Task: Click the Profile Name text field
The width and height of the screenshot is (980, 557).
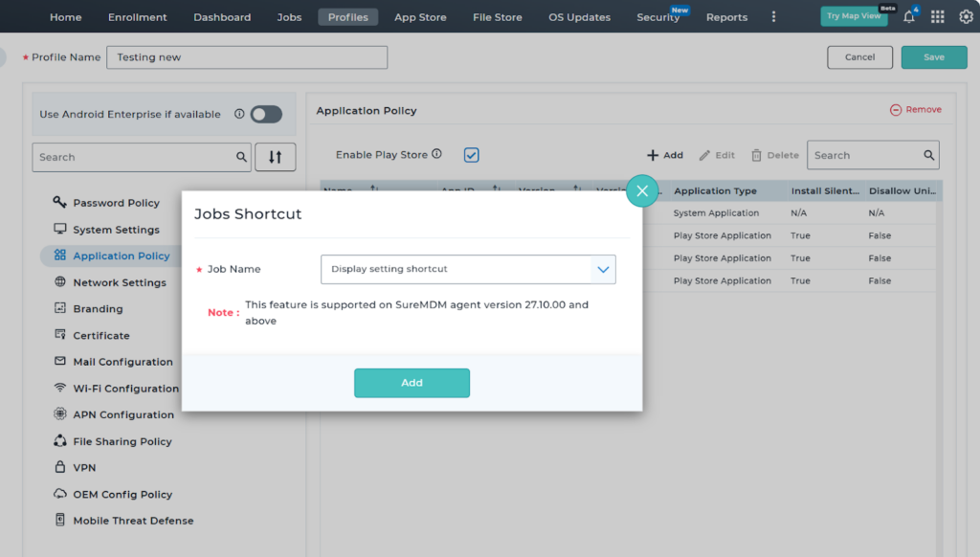Action: 247,57
